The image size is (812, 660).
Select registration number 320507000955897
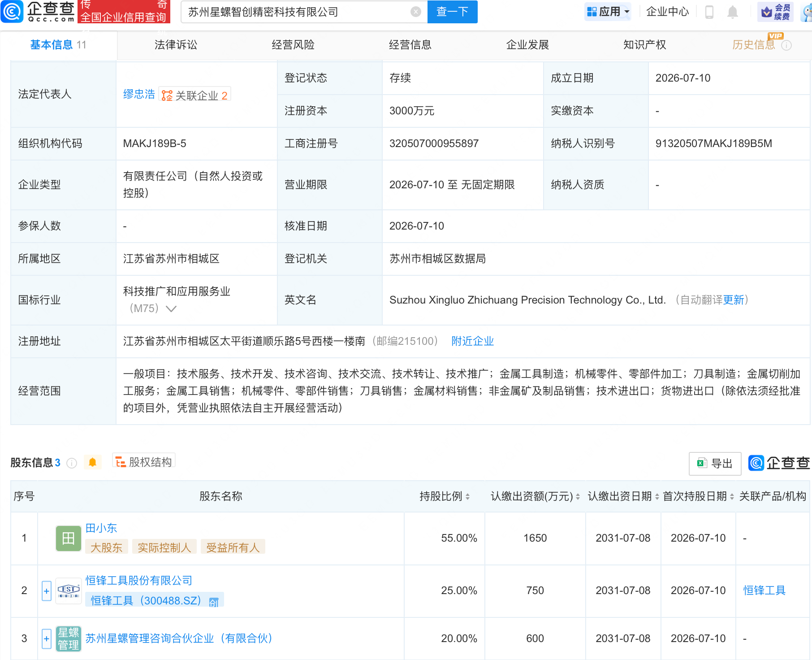[x=434, y=143]
